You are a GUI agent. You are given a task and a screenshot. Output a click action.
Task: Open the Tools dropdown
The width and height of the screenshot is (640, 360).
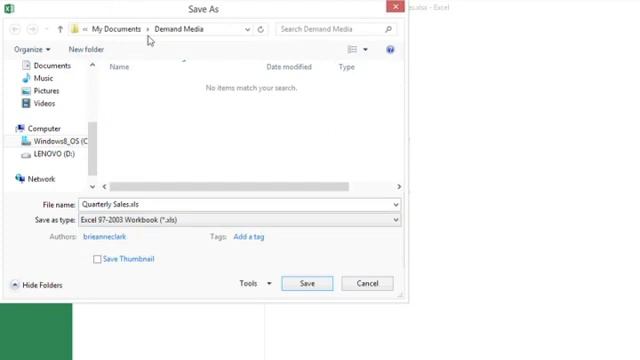coord(255,283)
